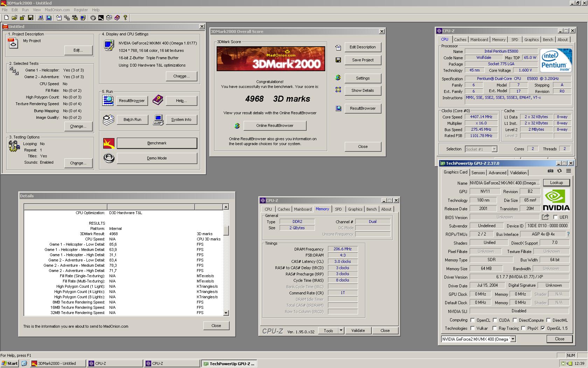The image size is (588, 368).
Task: Click the Online ResultBrowser button
Action: click(275, 125)
